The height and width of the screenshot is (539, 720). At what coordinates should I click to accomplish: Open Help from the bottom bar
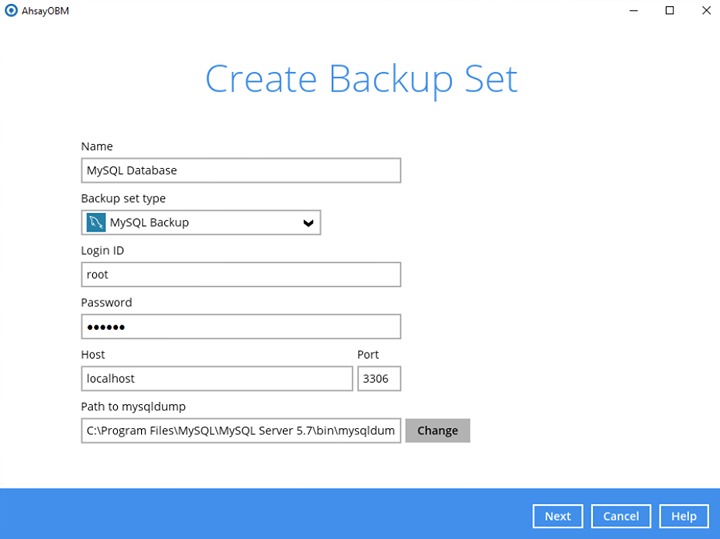coord(684,516)
